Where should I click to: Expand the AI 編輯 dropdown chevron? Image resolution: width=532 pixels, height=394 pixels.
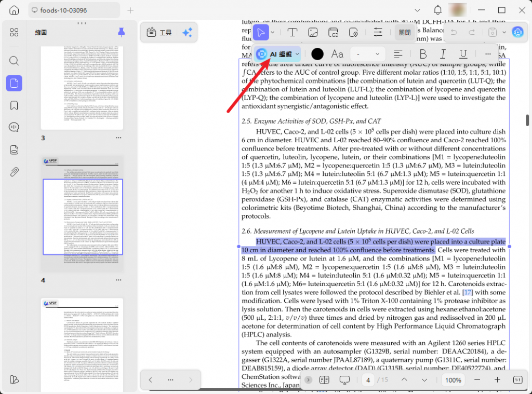pyautogui.click(x=297, y=54)
